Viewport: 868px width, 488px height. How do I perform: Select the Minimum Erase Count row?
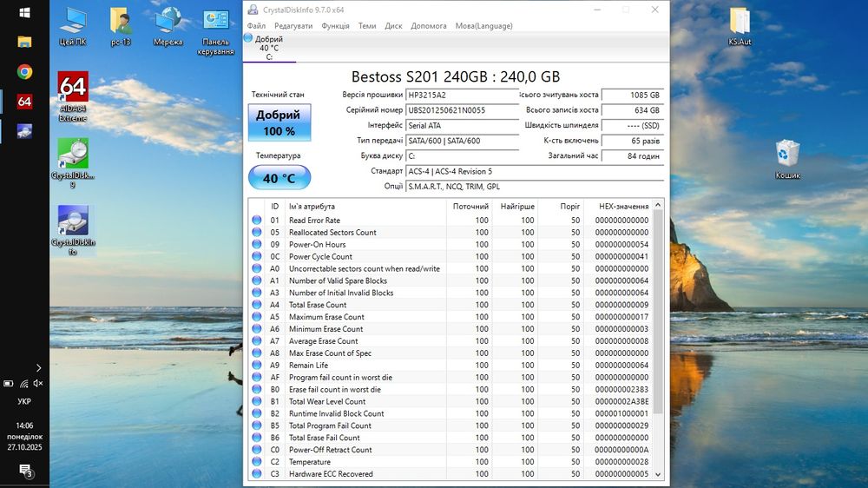point(450,329)
